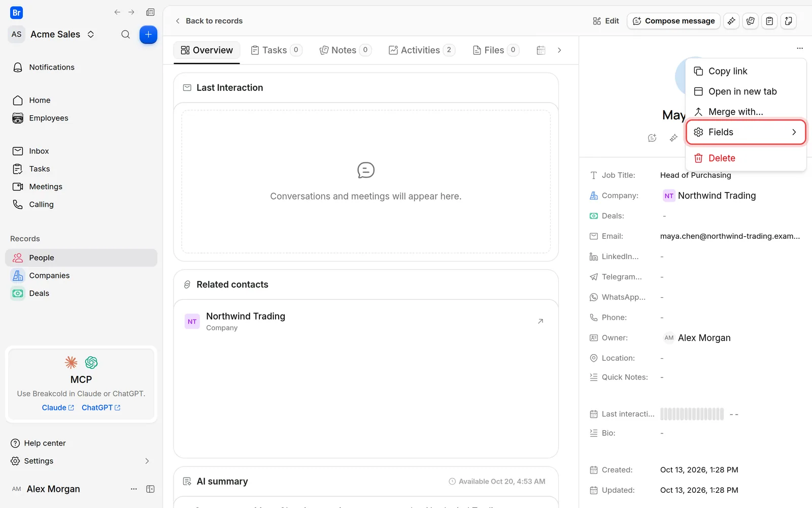Choose Open in new tab
Image resolution: width=812 pixels, height=508 pixels.
click(746, 91)
